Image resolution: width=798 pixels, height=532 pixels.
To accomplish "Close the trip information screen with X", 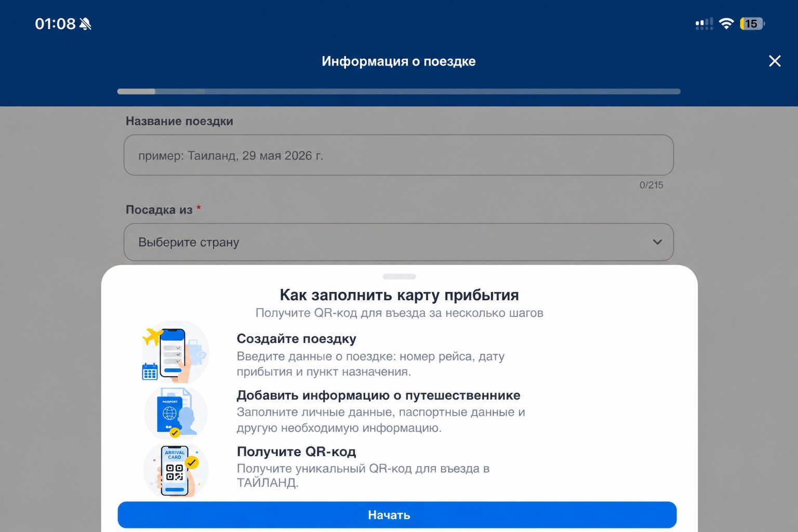I will [x=775, y=61].
